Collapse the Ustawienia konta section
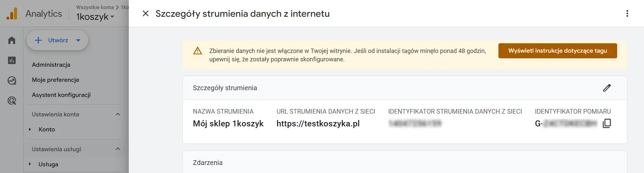Screen dimensions: 644x173 pyautogui.click(x=118, y=114)
